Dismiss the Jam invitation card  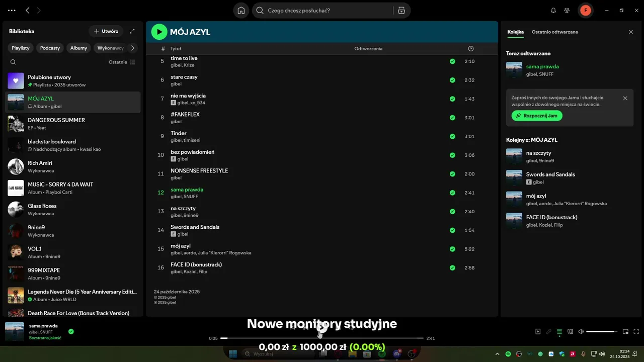click(625, 99)
